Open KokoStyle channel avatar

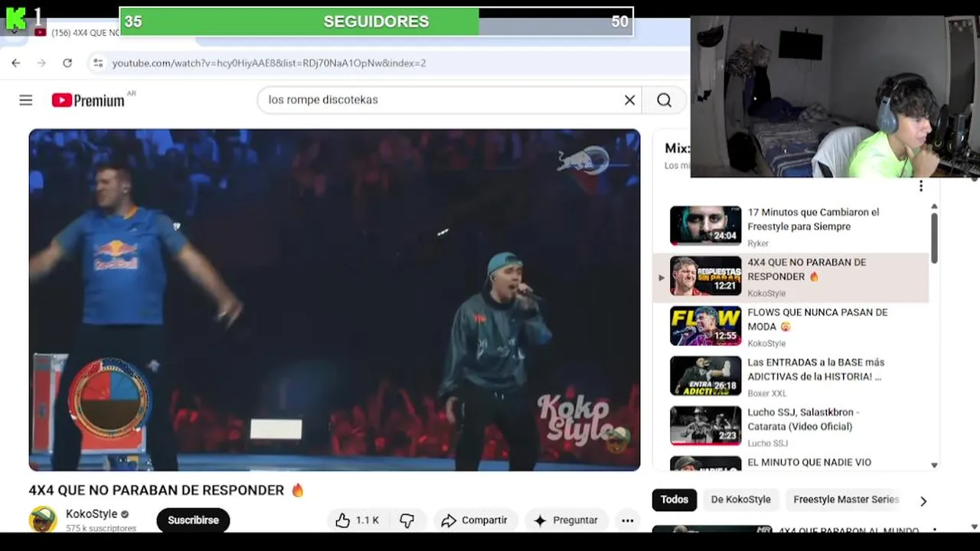43,519
